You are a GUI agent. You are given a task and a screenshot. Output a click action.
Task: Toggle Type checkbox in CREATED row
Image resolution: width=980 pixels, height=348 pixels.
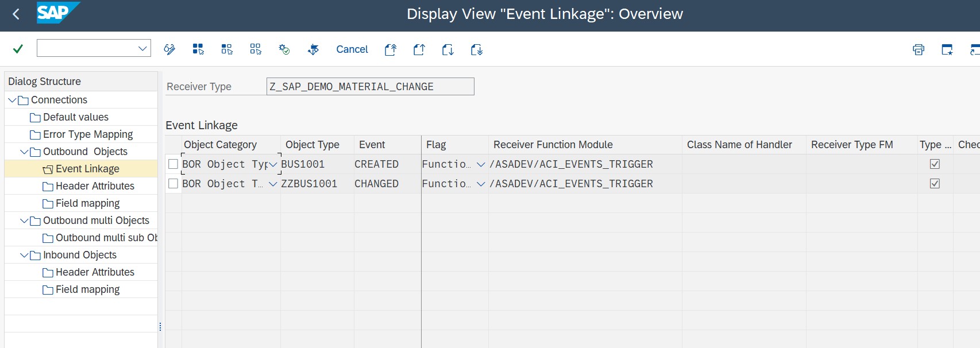pos(935,164)
